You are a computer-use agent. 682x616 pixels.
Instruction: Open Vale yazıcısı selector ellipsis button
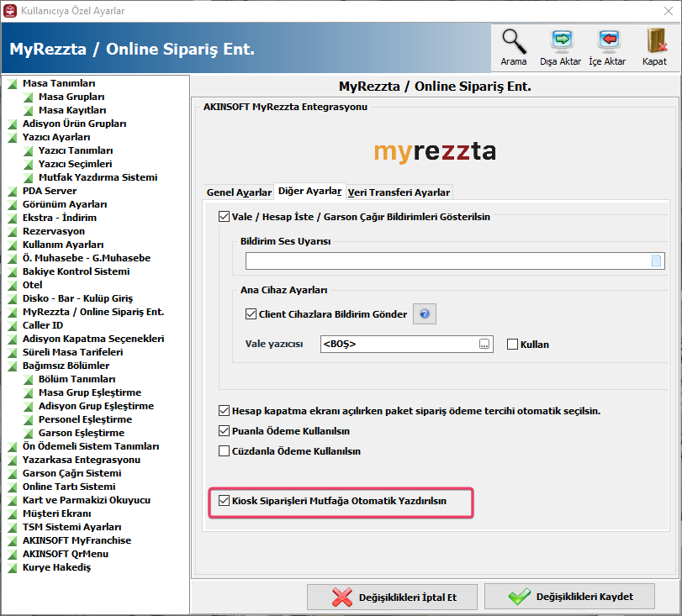tap(484, 345)
